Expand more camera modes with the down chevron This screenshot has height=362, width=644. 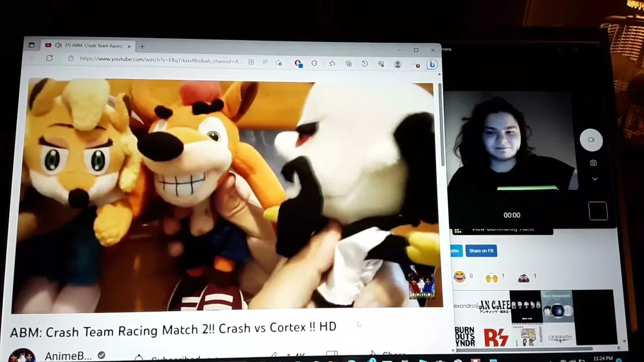click(x=595, y=179)
